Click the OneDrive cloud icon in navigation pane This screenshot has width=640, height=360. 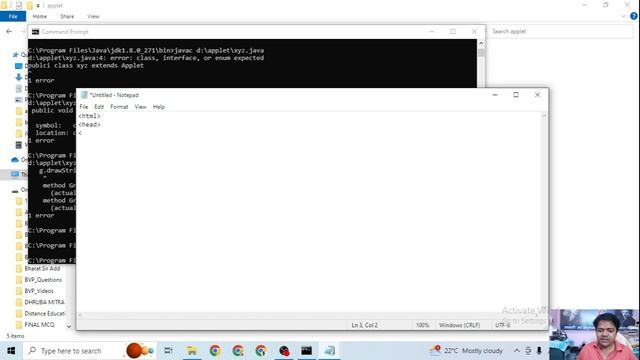click(x=15, y=160)
